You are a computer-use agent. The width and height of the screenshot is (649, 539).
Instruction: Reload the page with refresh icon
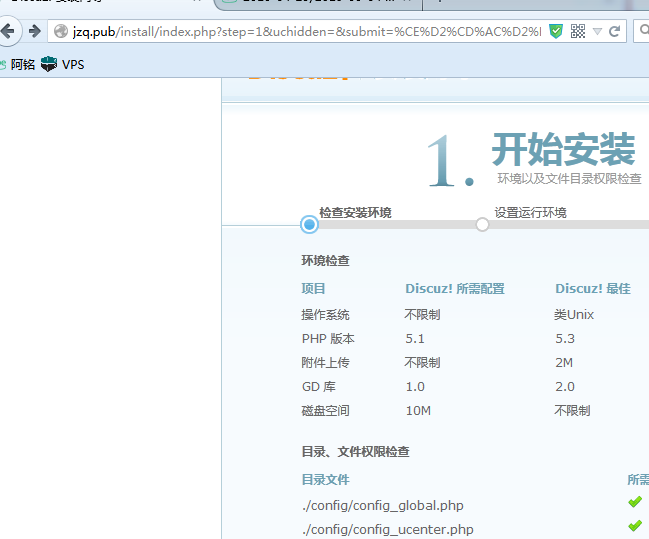pos(614,31)
